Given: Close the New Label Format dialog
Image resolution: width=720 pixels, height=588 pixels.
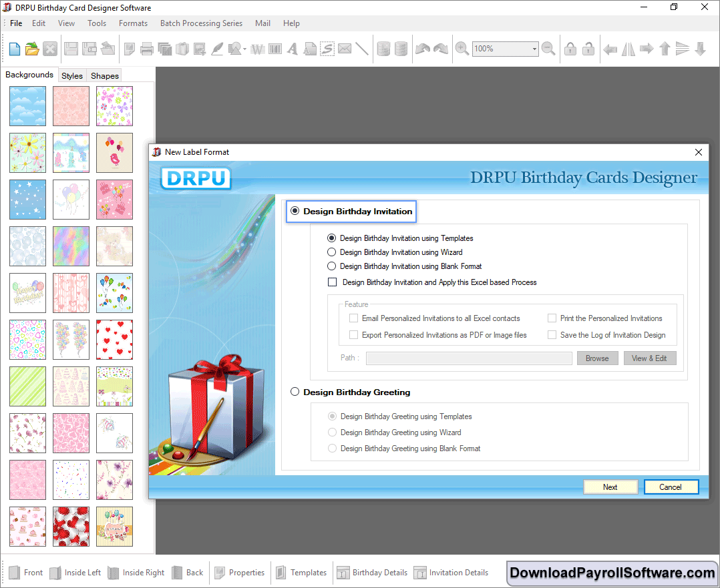Looking at the screenshot, I should pos(699,152).
